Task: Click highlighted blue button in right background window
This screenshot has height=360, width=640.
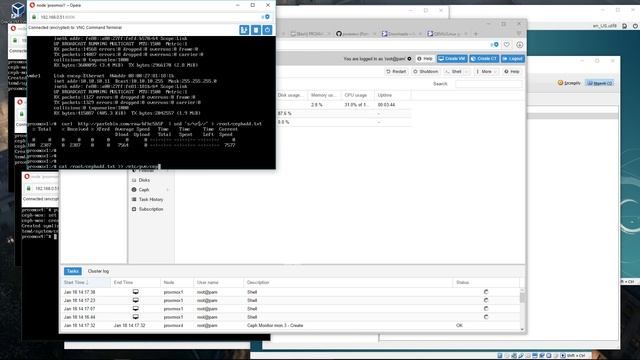Action: pyautogui.click(x=600, y=83)
